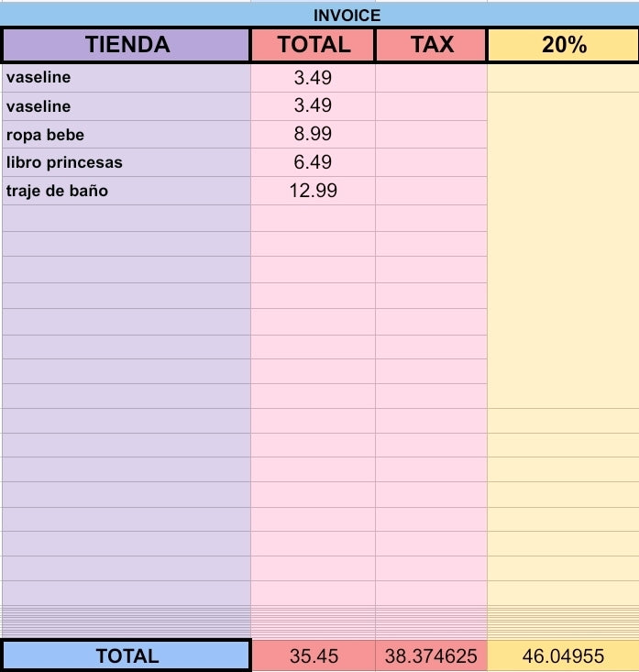Select the 38.374625 tax total cell
This screenshot has height=672, width=639.
point(431,655)
